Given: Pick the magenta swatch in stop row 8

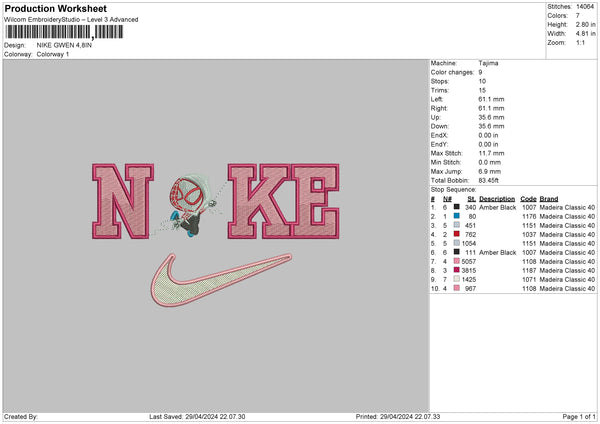Looking at the screenshot, I should click(x=457, y=270).
